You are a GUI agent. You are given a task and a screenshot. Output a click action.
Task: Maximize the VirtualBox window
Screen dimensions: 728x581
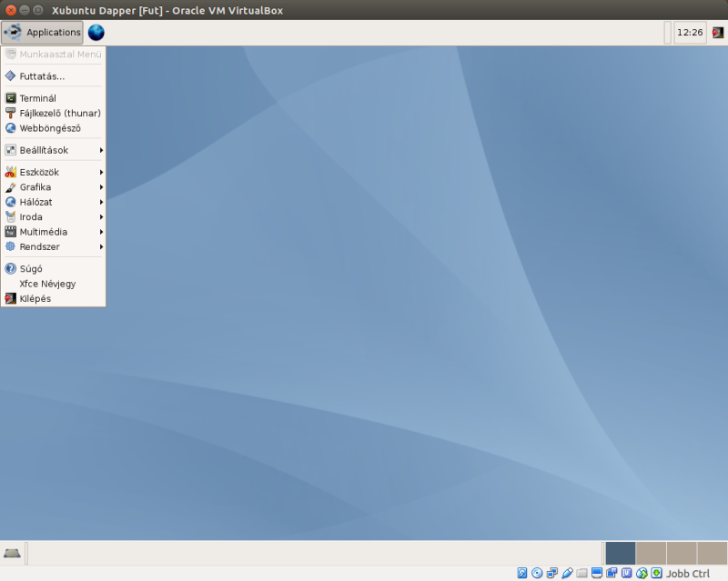click(38, 10)
